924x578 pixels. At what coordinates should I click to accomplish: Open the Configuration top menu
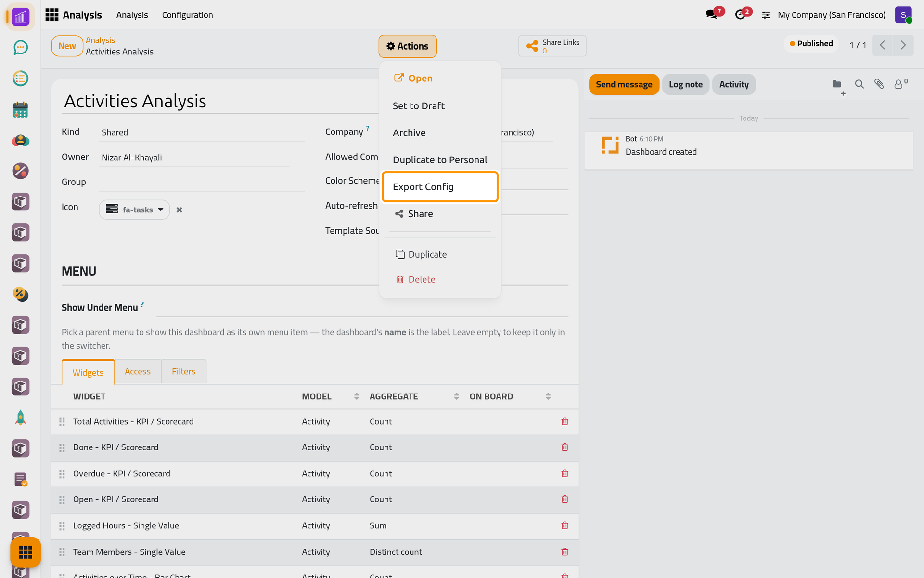(x=187, y=15)
